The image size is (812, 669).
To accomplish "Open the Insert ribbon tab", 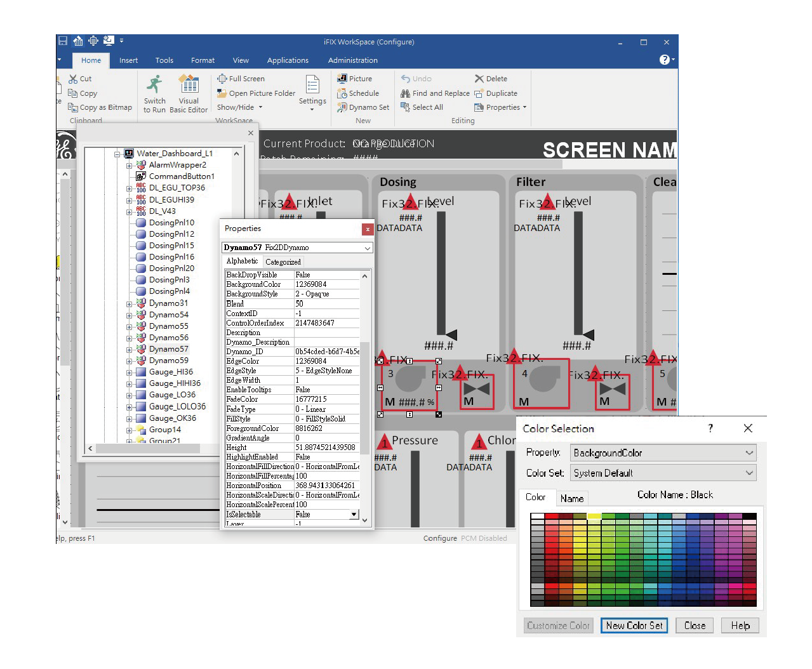I will tap(128, 60).
